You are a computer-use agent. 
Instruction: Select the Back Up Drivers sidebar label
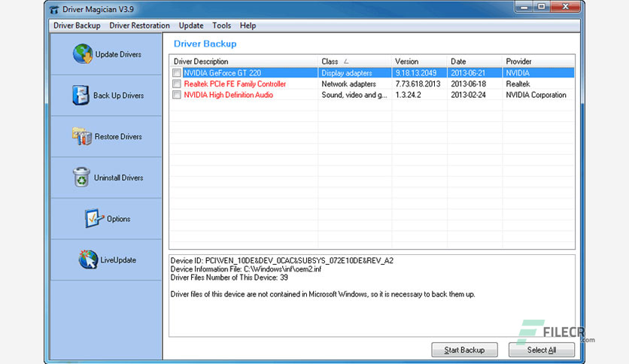pos(118,96)
